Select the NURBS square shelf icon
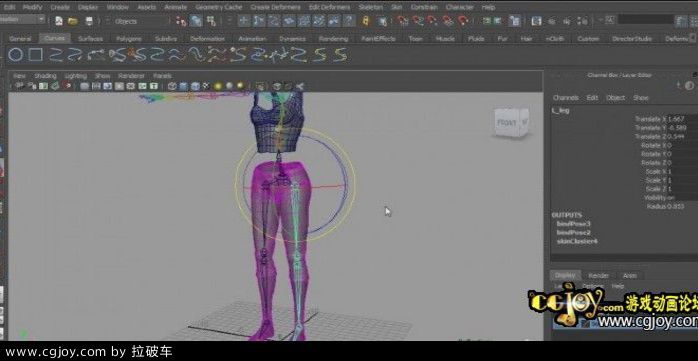 tap(35, 55)
